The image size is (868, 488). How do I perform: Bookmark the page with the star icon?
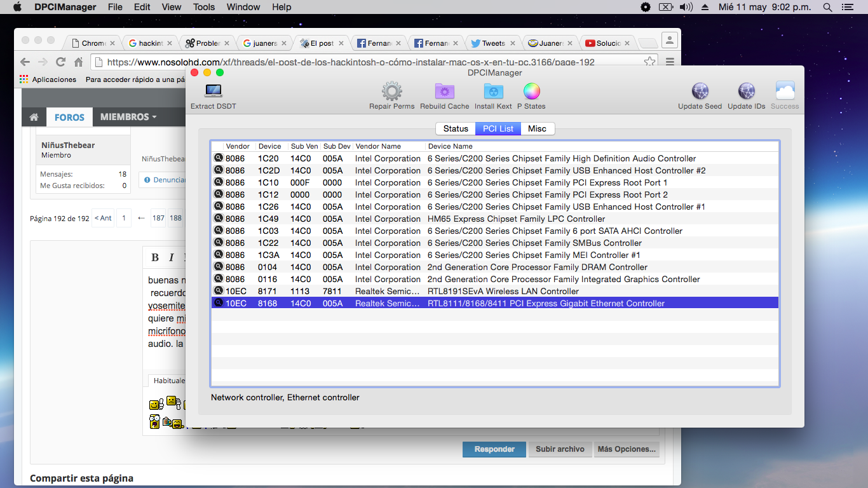[x=649, y=62]
